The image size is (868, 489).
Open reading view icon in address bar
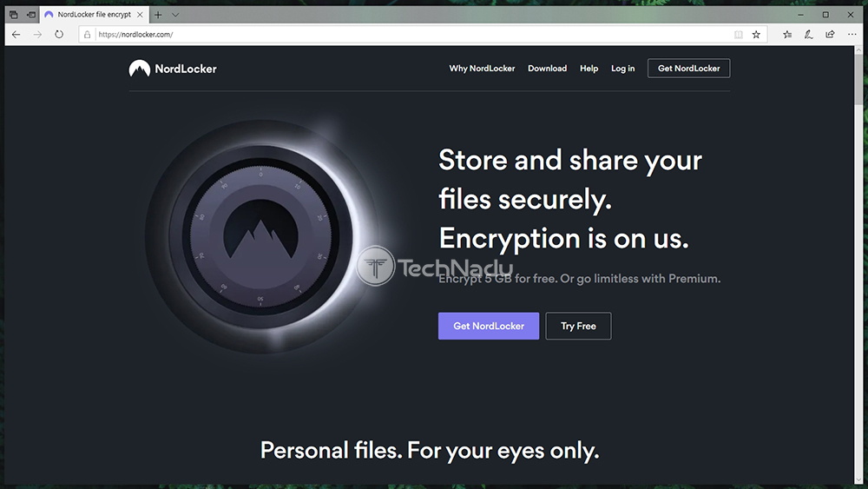click(739, 35)
